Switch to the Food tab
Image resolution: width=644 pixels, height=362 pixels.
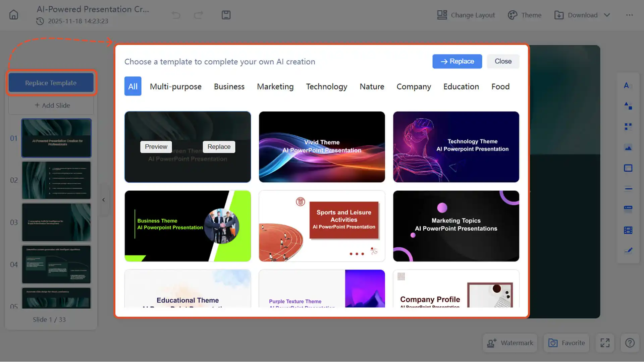500,86
